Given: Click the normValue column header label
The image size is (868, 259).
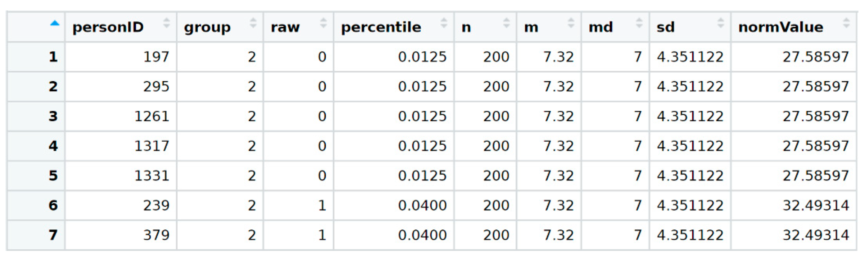Looking at the screenshot, I should coord(780,27).
